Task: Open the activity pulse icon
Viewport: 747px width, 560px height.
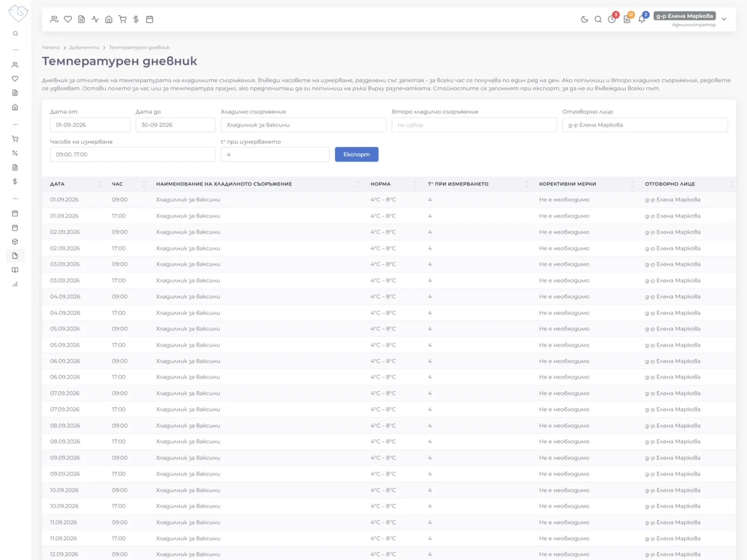Action: [x=95, y=19]
